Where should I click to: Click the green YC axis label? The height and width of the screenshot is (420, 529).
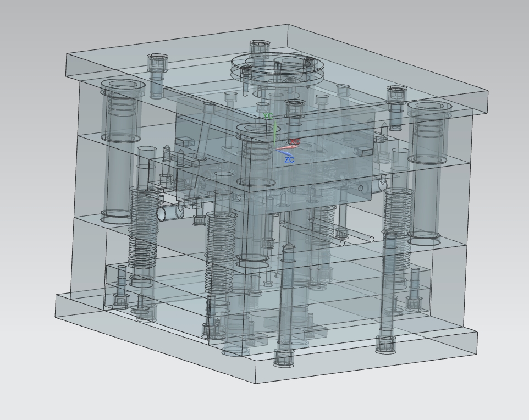[268, 116]
